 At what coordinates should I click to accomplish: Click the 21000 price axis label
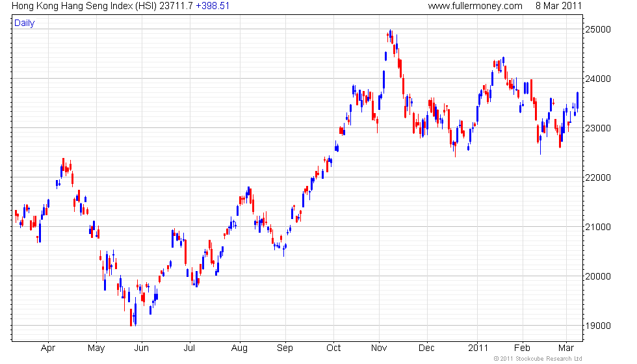[x=597, y=227]
